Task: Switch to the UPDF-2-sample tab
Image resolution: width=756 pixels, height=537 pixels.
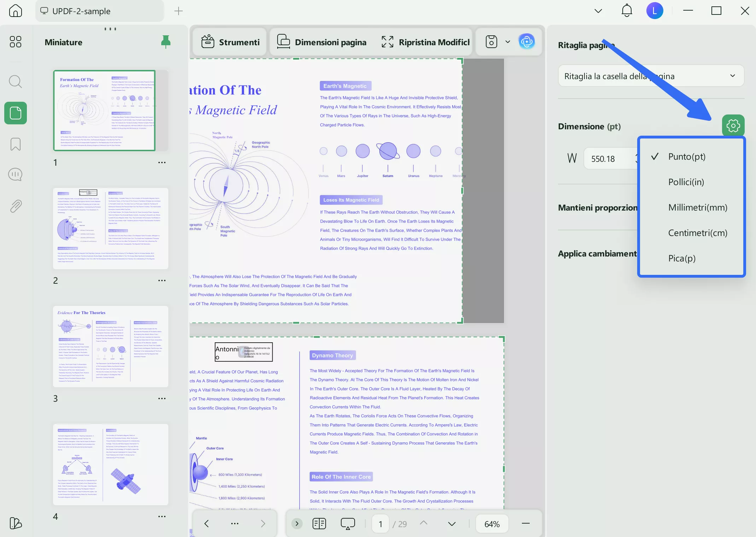Action: [x=81, y=11]
